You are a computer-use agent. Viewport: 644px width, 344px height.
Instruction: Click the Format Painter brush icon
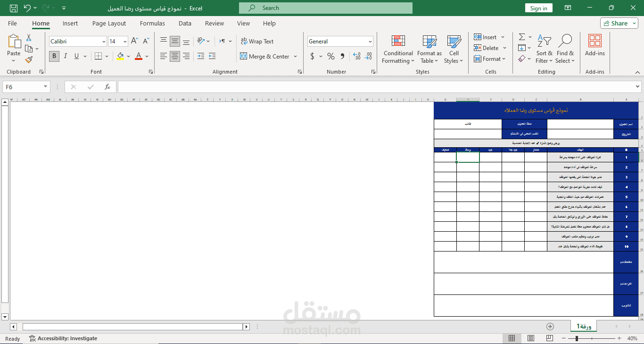pyautogui.click(x=29, y=59)
